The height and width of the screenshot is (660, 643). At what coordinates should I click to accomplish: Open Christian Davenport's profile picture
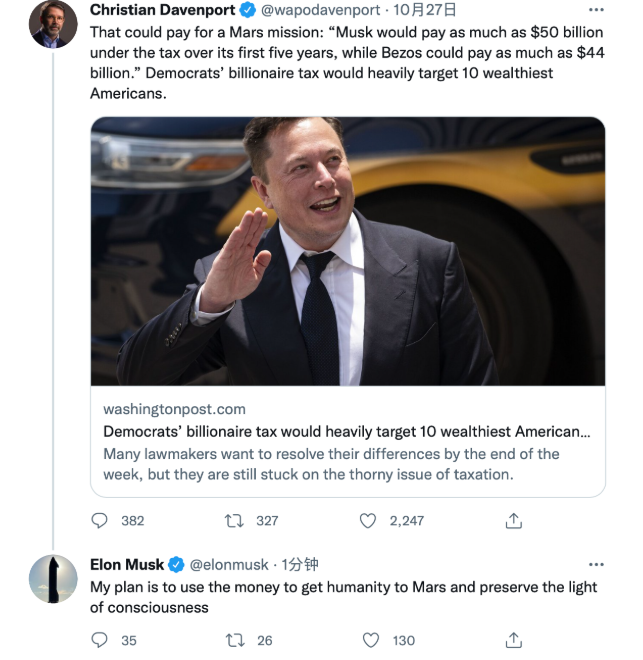click(53, 24)
